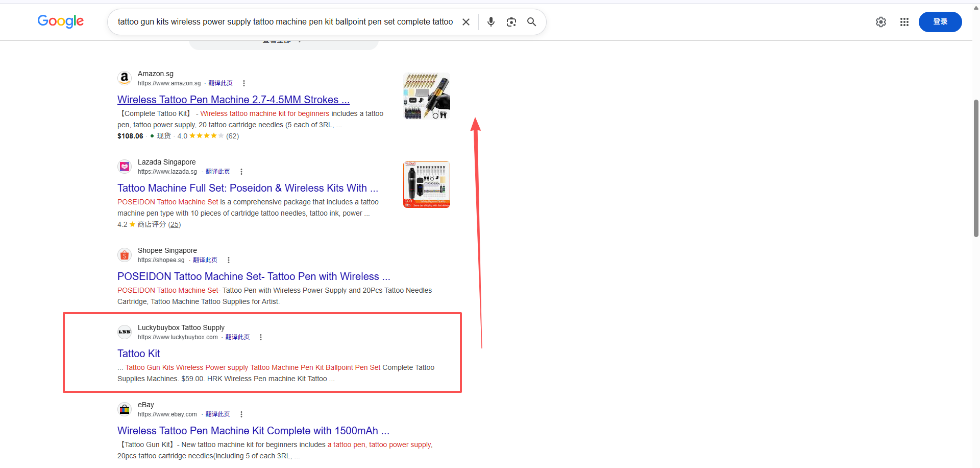Translate the Lazada result page

[x=218, y=172]
